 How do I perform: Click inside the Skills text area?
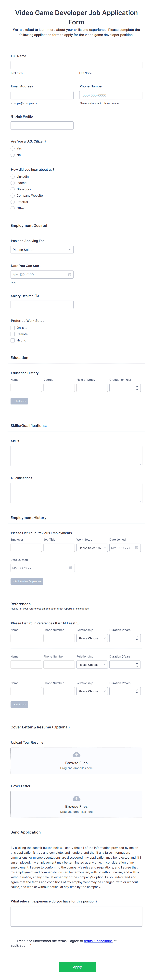click(76, 455)
